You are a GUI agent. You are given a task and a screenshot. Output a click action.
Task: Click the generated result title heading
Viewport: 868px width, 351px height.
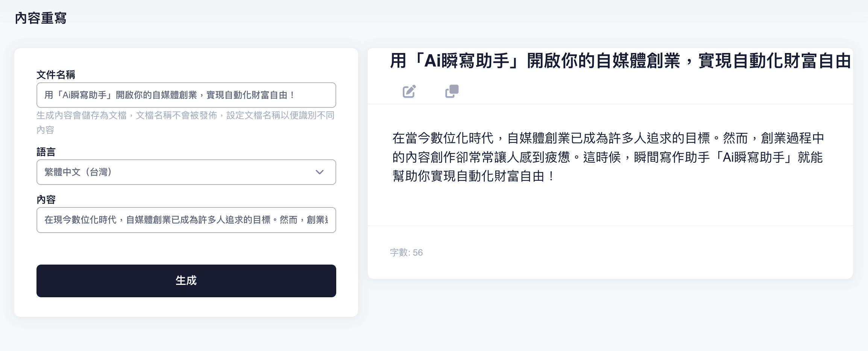click(621, 61)
